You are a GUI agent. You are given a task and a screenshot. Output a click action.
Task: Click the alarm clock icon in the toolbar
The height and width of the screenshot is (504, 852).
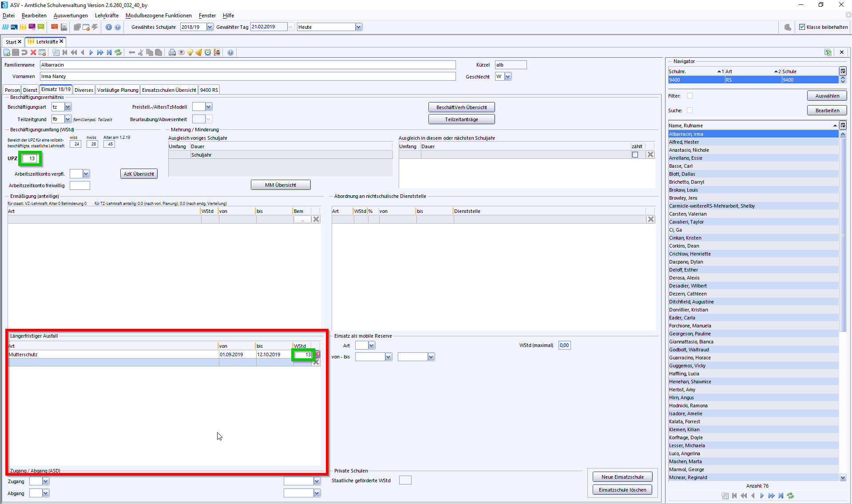click(208, 52)
